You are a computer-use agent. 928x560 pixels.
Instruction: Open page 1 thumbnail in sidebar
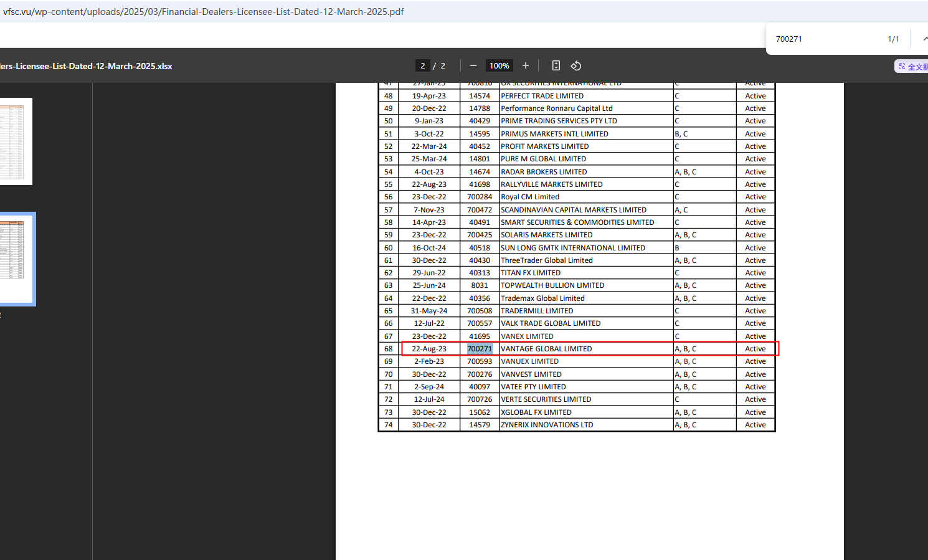tap(12, 141)
